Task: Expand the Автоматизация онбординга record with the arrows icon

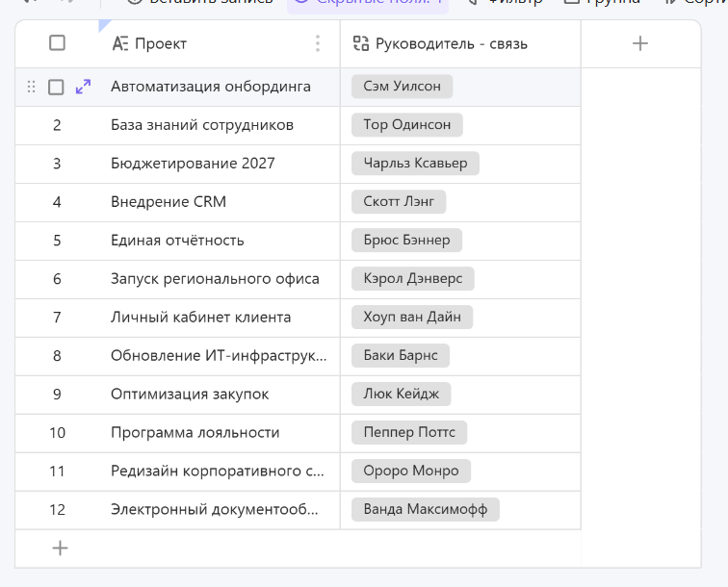Action: (83, 87)
